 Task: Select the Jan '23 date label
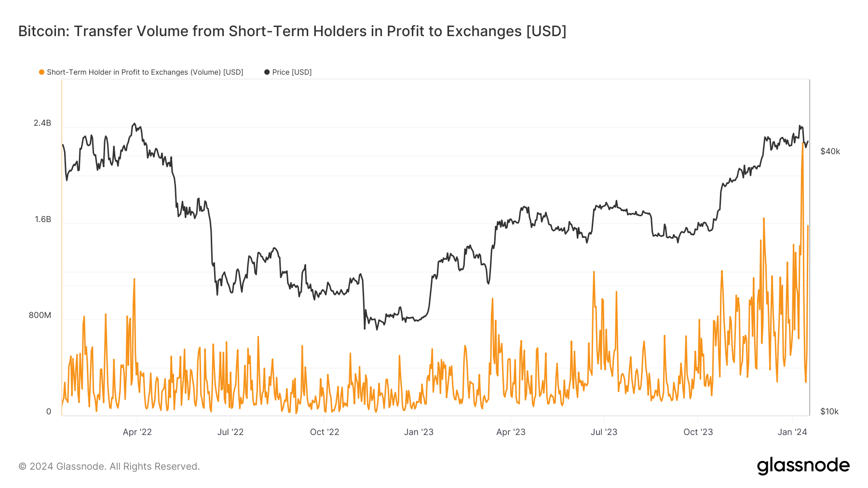pyautogui.click(x=419, y=432)
